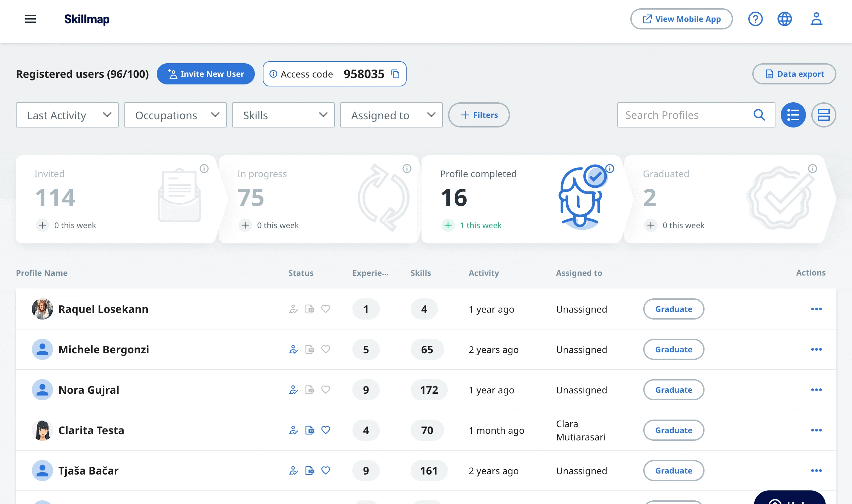Open more actions for Nora Gujral
This screenshot has width=852, height=504.
(816, 390)
